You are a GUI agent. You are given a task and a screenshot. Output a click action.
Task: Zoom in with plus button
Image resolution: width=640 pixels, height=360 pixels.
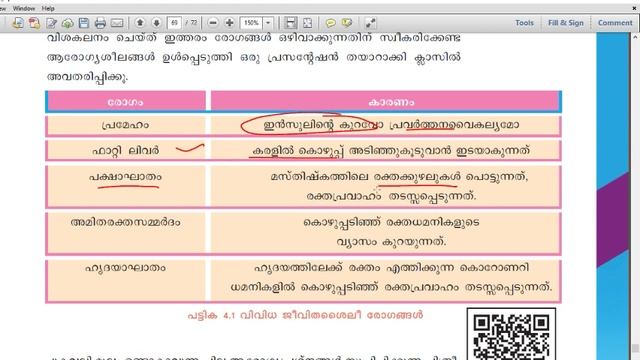tap(229, 23)
